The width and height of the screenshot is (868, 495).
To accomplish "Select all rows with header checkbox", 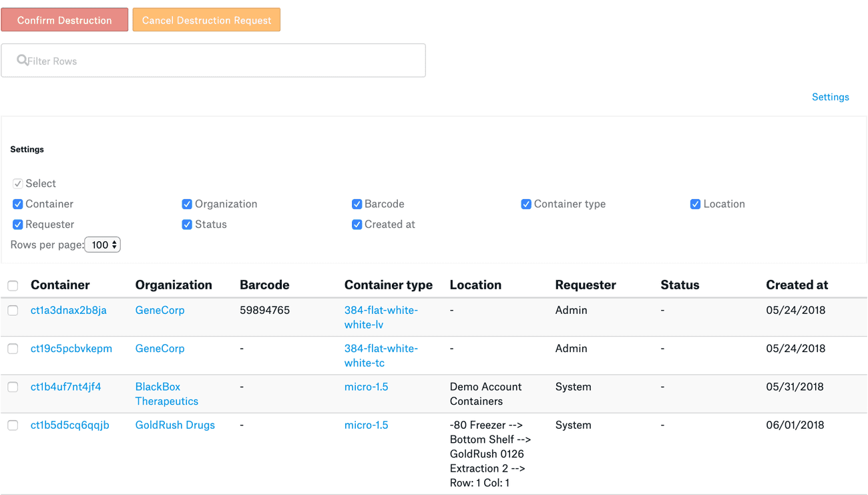I will pos(13,286).
